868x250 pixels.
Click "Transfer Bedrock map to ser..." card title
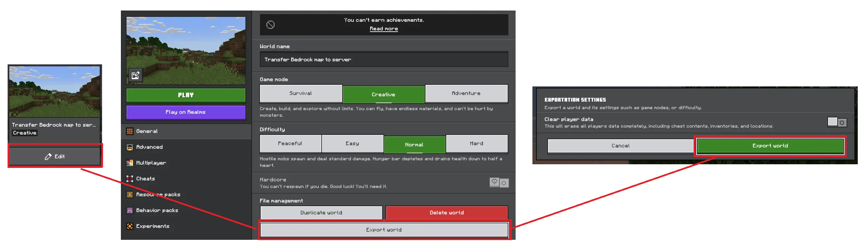(x=54, y=125)
